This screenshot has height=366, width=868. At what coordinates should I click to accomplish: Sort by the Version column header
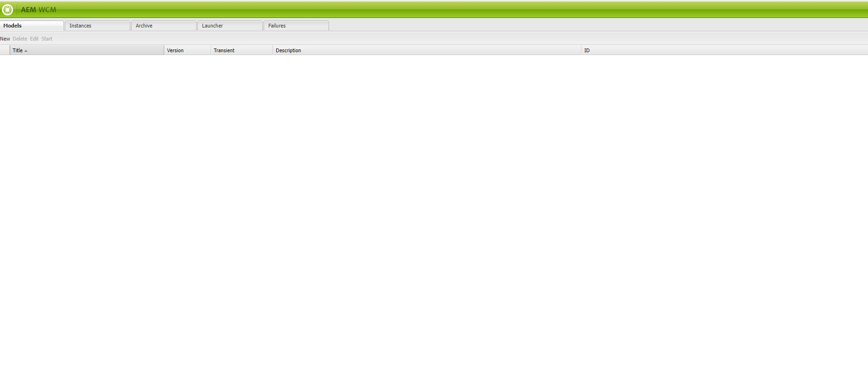tap(187, 50)
